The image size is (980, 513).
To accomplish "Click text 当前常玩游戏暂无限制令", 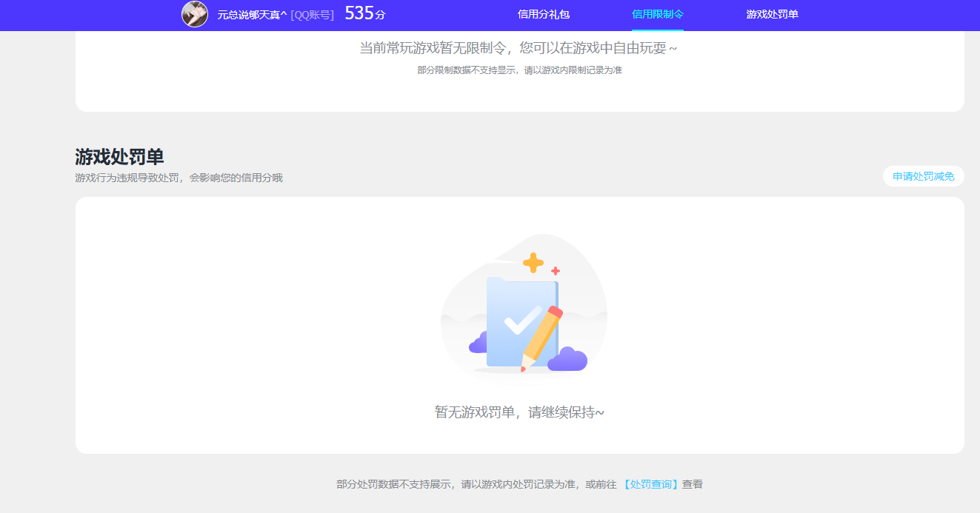I will click(x=433, y=48).
